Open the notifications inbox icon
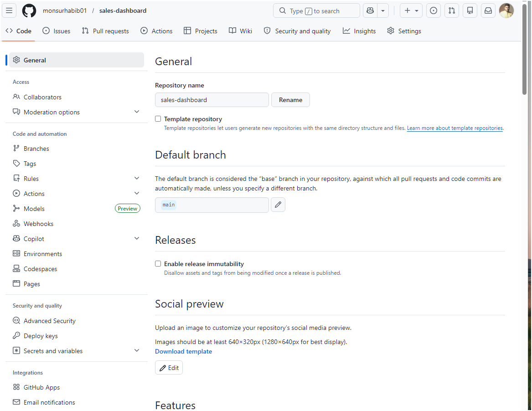 point(488,10)
